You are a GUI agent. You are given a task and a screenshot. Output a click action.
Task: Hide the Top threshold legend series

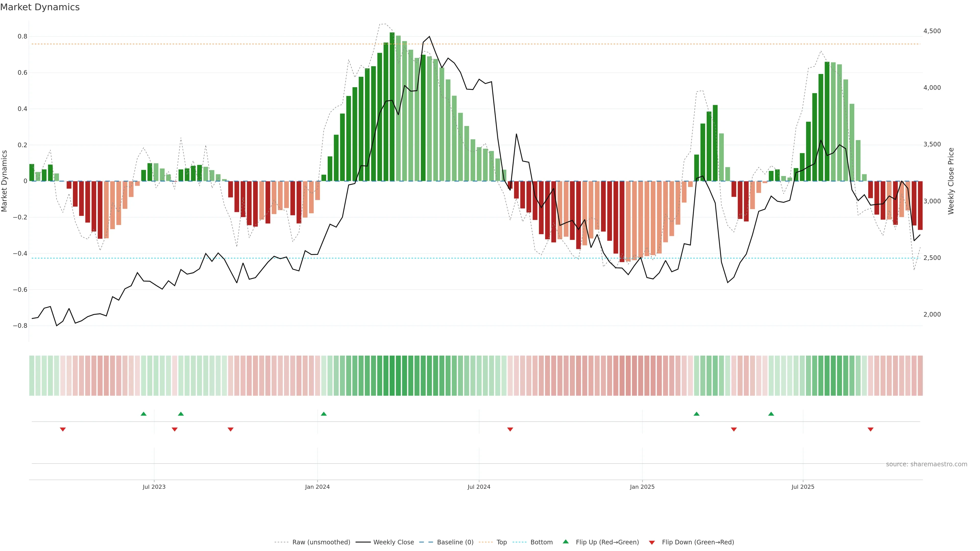tap(501, 542)
